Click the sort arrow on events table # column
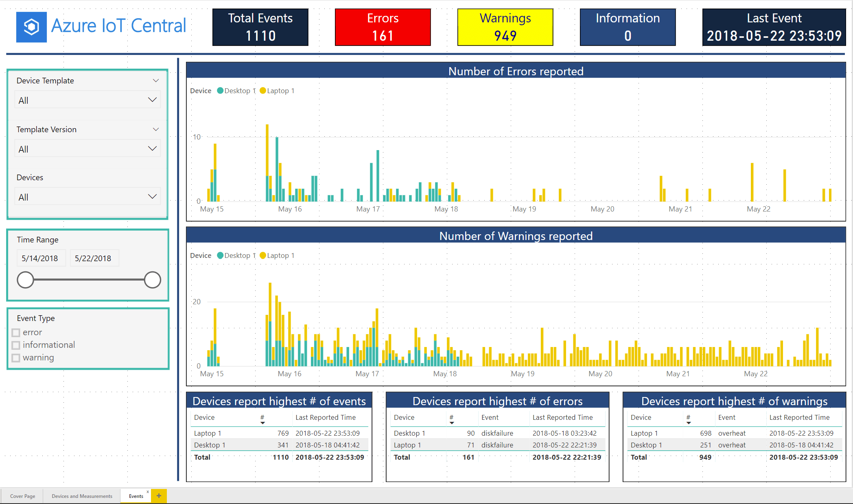The height and width of the screenshot is (504, 853). pos(262,423)
